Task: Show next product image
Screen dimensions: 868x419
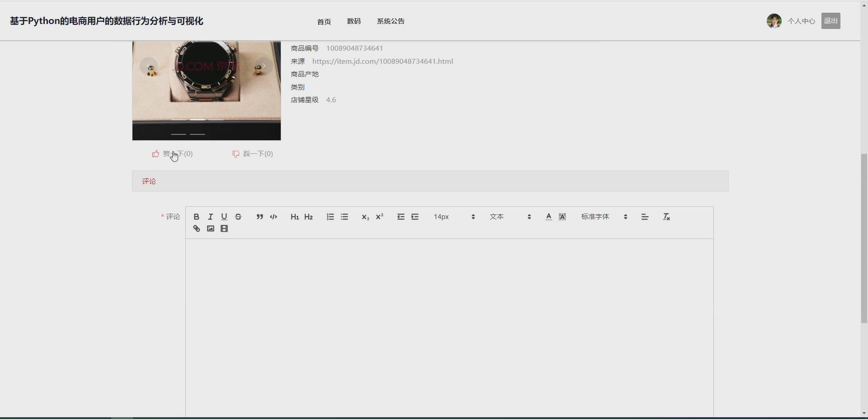Action: coord(264,66)
